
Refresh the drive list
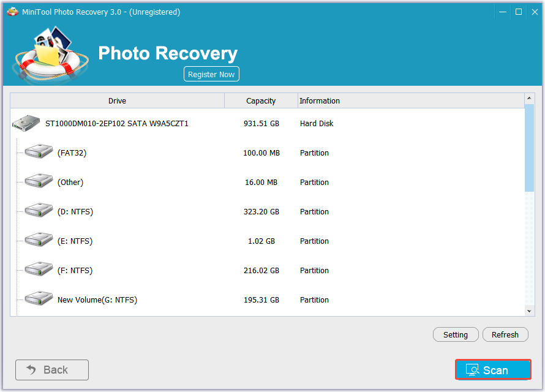point(505,334)
